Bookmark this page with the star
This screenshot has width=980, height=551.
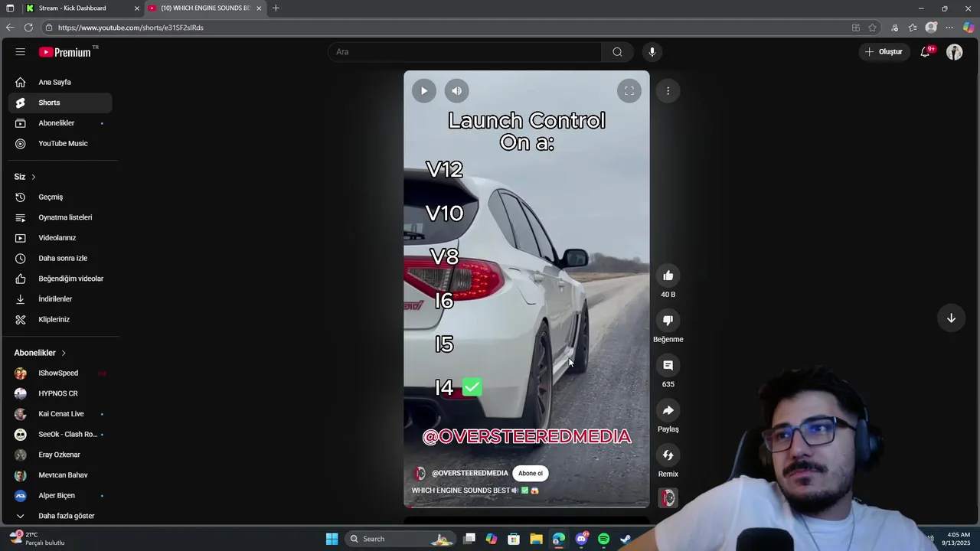[872, 28]
